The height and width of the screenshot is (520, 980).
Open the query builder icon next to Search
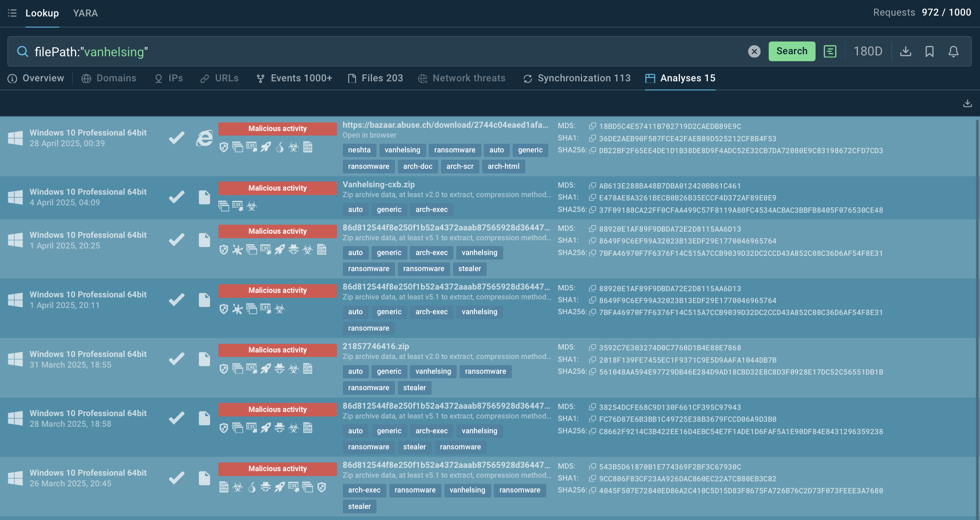coord(830,51)
